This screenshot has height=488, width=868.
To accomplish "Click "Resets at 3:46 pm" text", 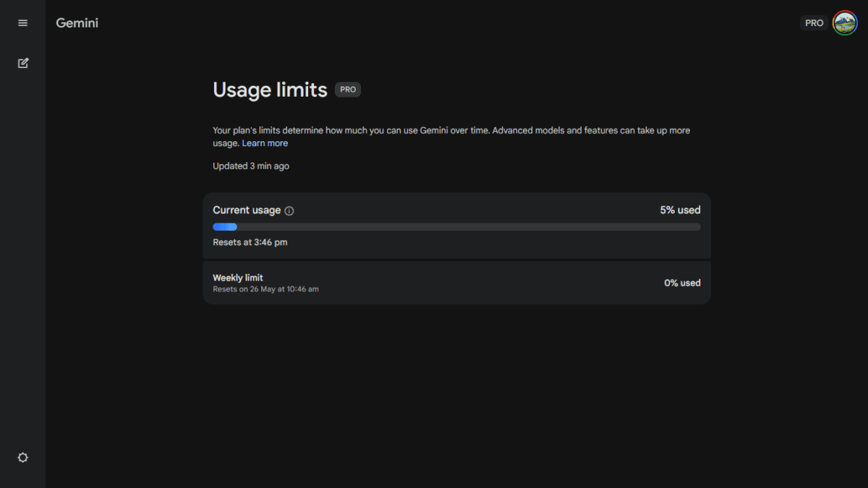I will 250,242.
